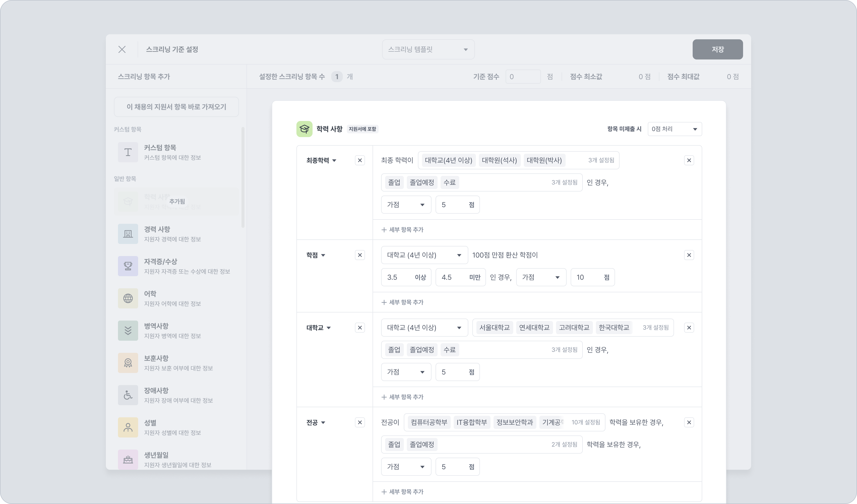The width and height of the screenshot is (857, 504).
Task: Add the 장애사항 wheelchair icon item
Action: [128, 395]
